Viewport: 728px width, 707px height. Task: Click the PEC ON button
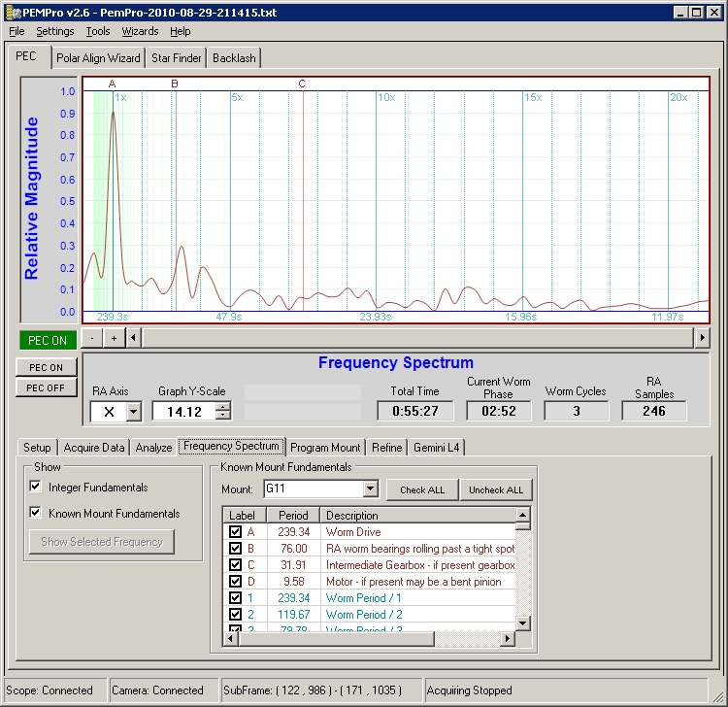click(x=46, y=367)
